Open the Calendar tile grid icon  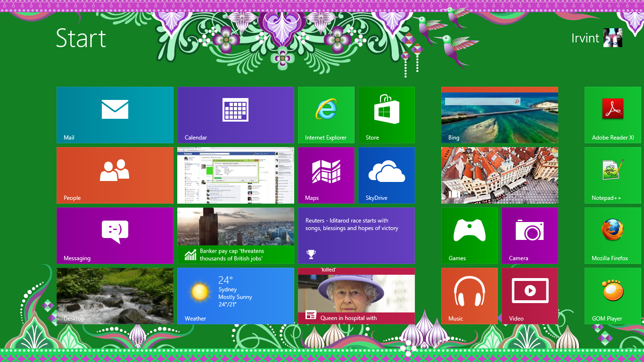[235, 110]
